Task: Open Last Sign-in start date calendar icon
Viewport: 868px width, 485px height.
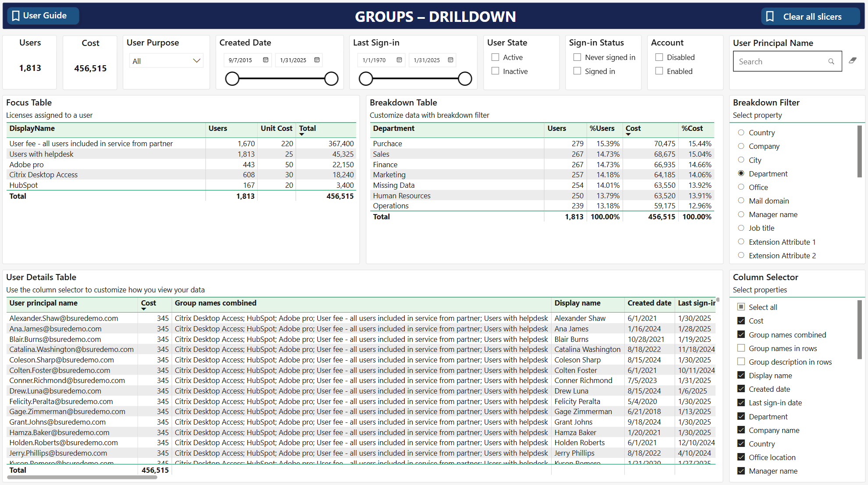Action: coord(399,60)
